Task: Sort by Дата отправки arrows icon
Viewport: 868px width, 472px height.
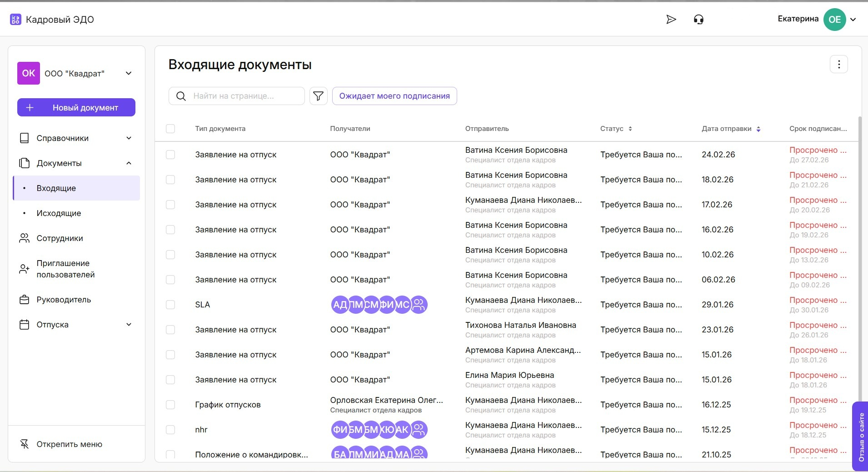Action: click(758, 129)
